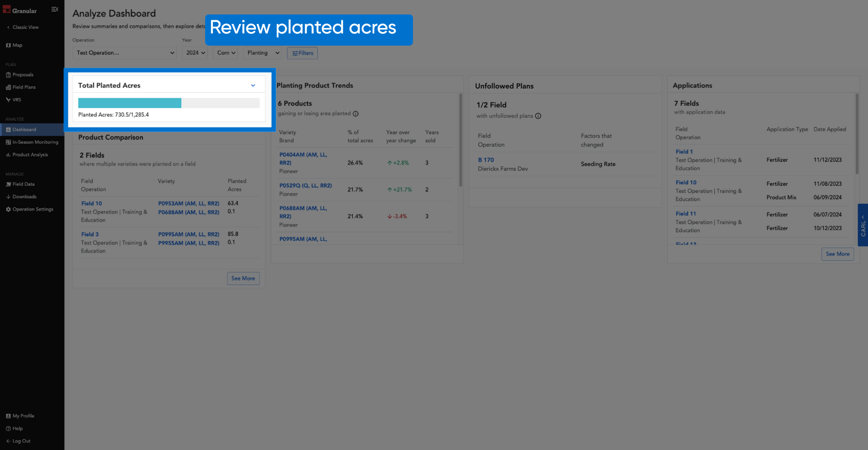Click the VRS icon

tap(8, 100)
